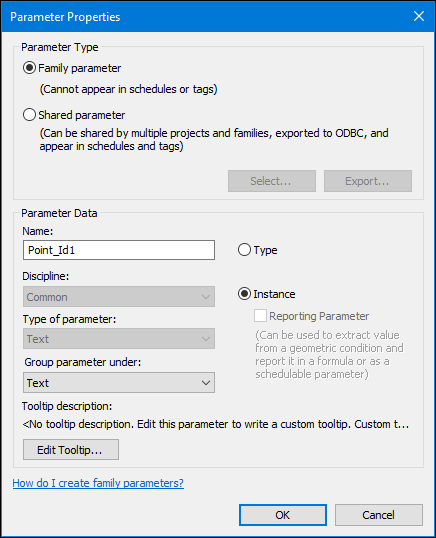Choose the Instance radio option
The image size is (436, 538).
pyautogui.click(x=244, y=294)
